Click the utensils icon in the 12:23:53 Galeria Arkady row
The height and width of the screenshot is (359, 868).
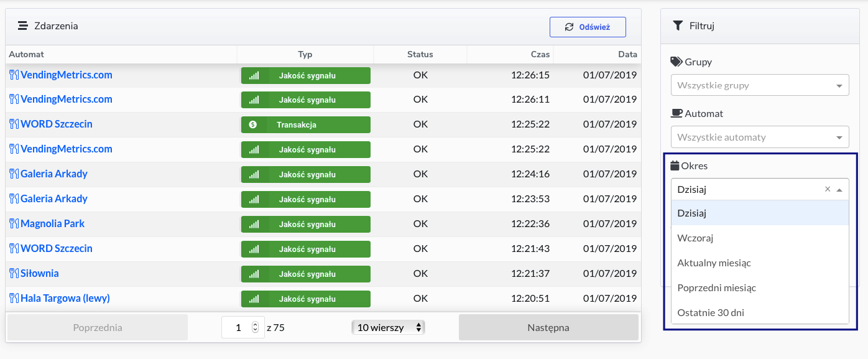point(14,198)
